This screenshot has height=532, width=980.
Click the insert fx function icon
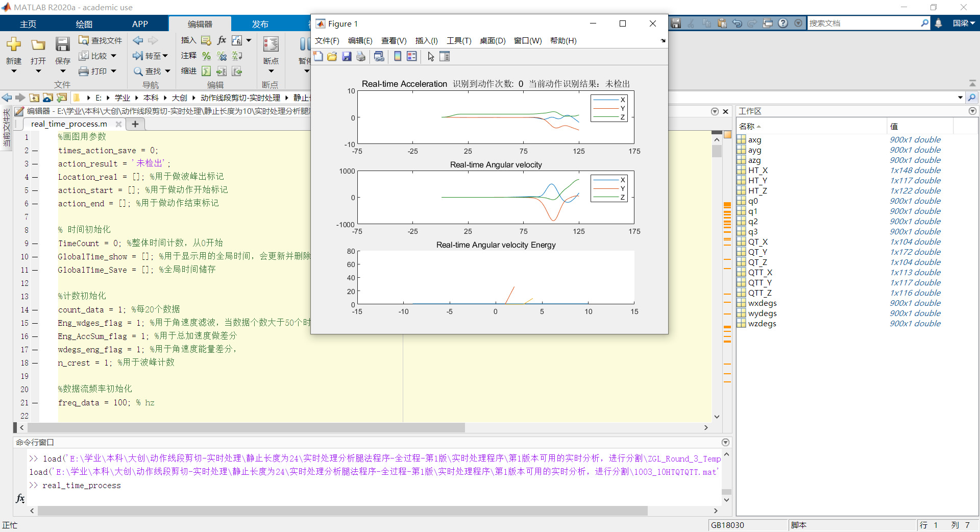[x=222, y=40]
